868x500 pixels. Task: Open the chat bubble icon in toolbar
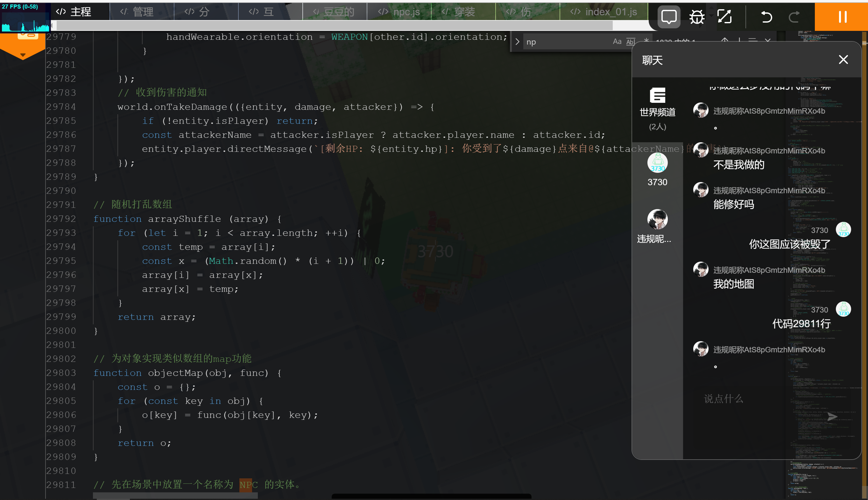coord(668,17)
